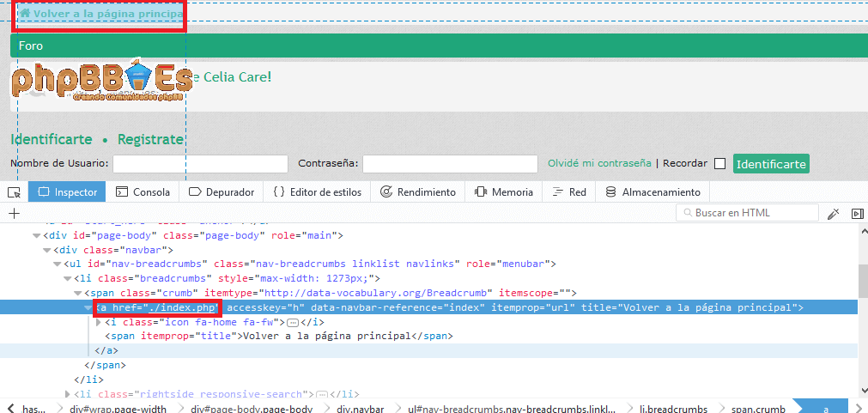Click the create new node plus icon
Viewport: 868px width, 413px height.
(x=14, y=214)
